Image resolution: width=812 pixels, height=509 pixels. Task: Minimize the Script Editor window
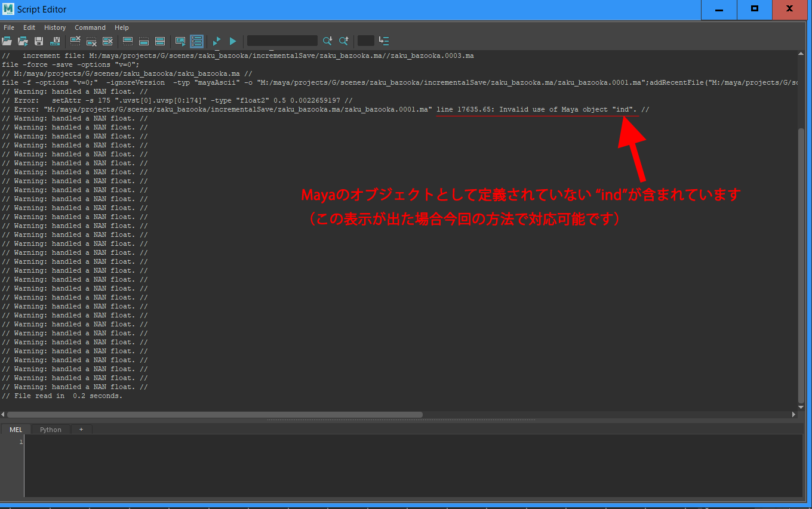coord(718,10)
